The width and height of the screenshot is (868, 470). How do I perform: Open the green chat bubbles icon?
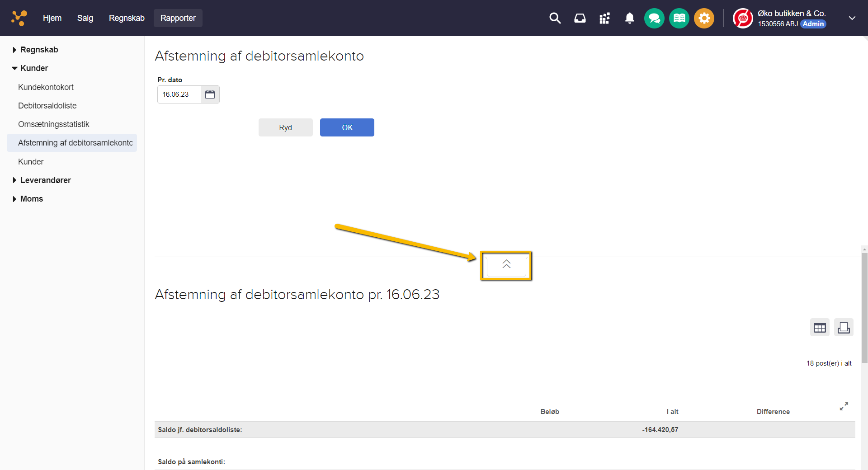click(x=654, y=19)
